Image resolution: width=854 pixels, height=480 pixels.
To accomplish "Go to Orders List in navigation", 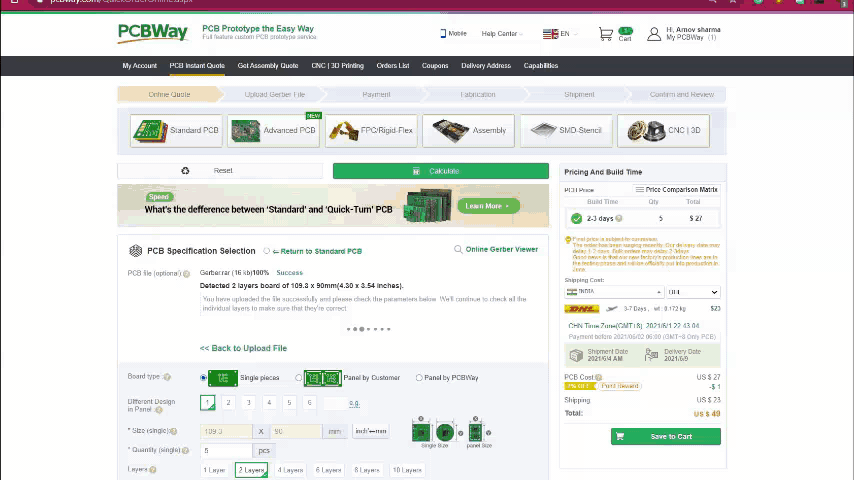I will 393,66.
